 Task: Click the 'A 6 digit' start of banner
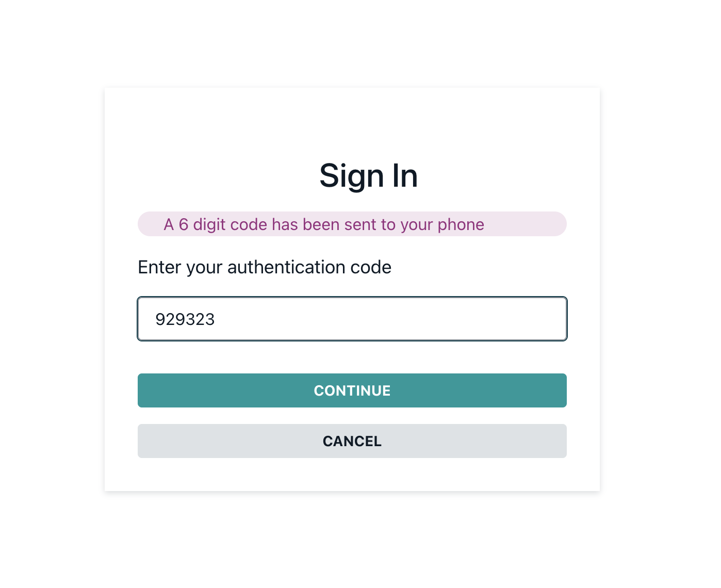pos(194,225)
